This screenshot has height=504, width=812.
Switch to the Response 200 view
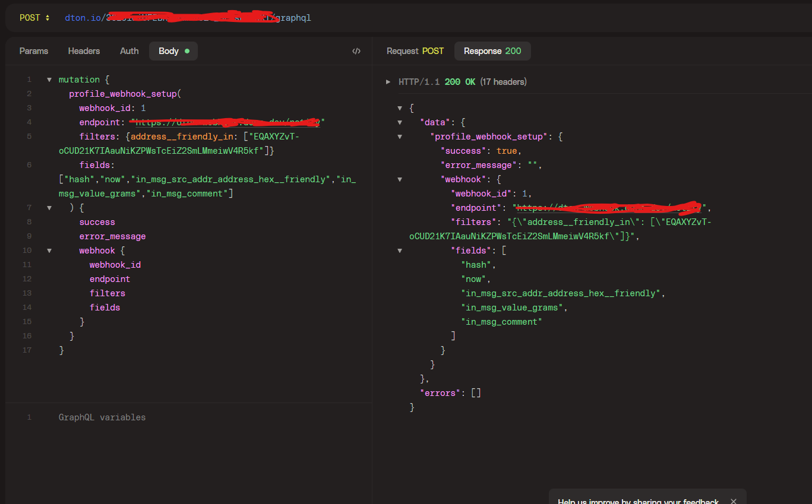(x=492, y=51)
